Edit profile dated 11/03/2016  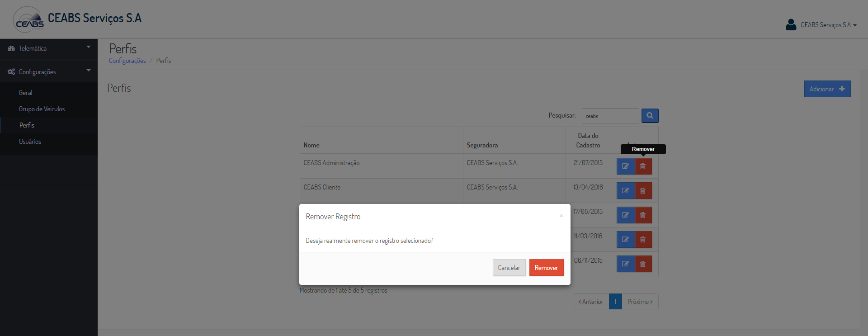625,239
